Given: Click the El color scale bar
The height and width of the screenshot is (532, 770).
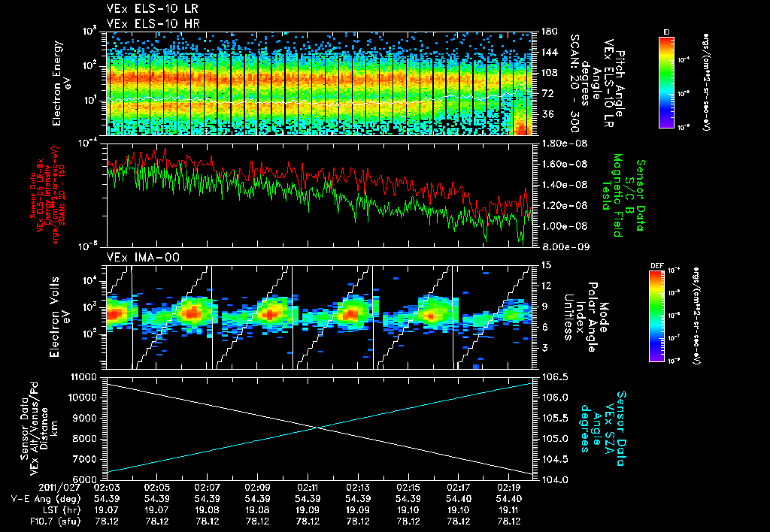Looking at the screenshot, I should (x=665, y=81).
